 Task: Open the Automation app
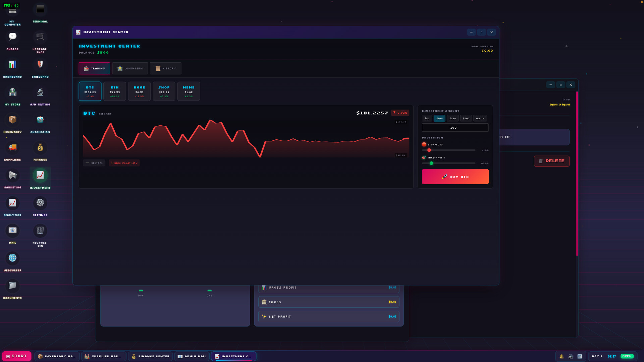[40, 119]
